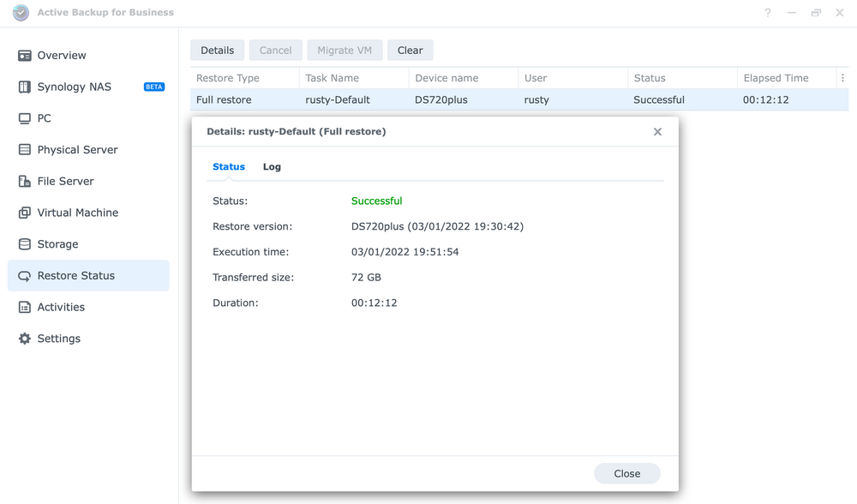Open the table column options menu

[x=842, y=78]
